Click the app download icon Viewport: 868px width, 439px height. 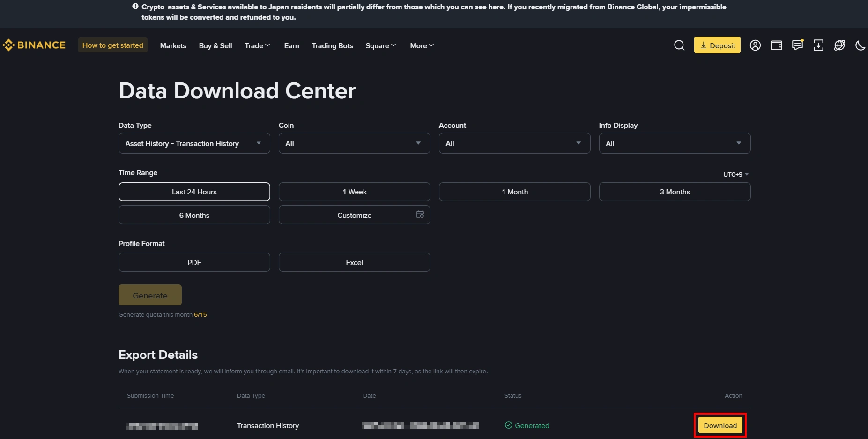coord(818,45)
